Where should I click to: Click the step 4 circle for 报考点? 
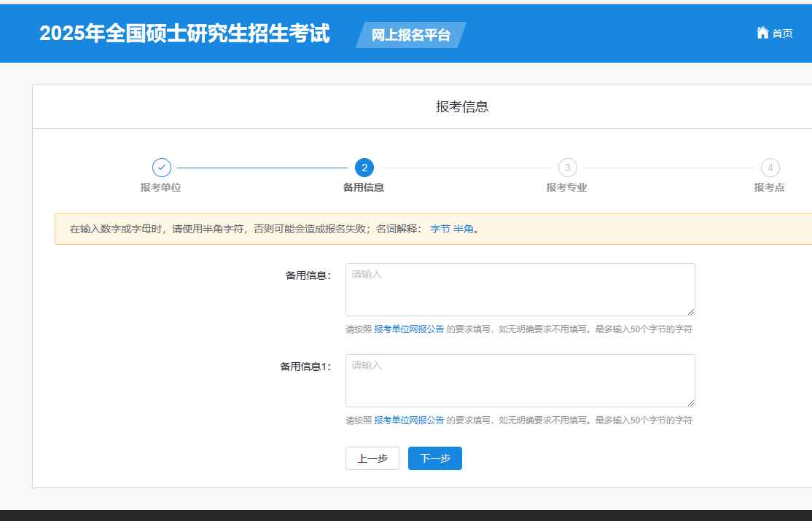(770, 167)
